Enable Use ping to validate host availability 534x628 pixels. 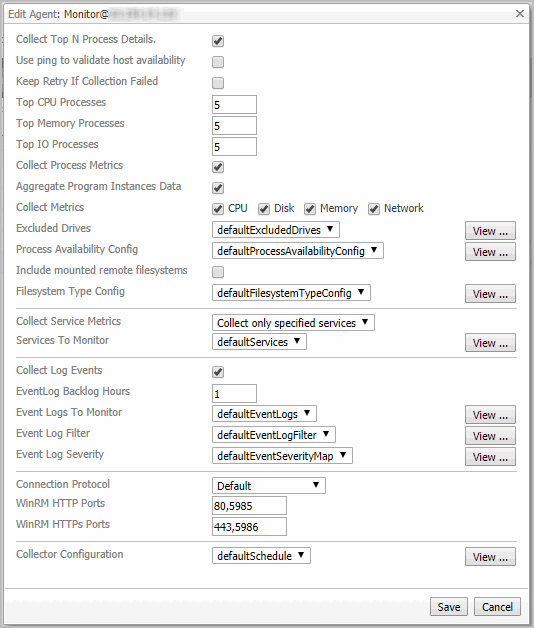point(218,62)
